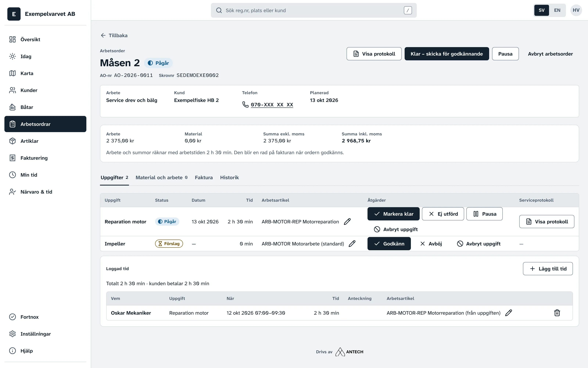Click the Artiklar box icon
The height and width of the screenshot is (368, 588).
[12, 141]
